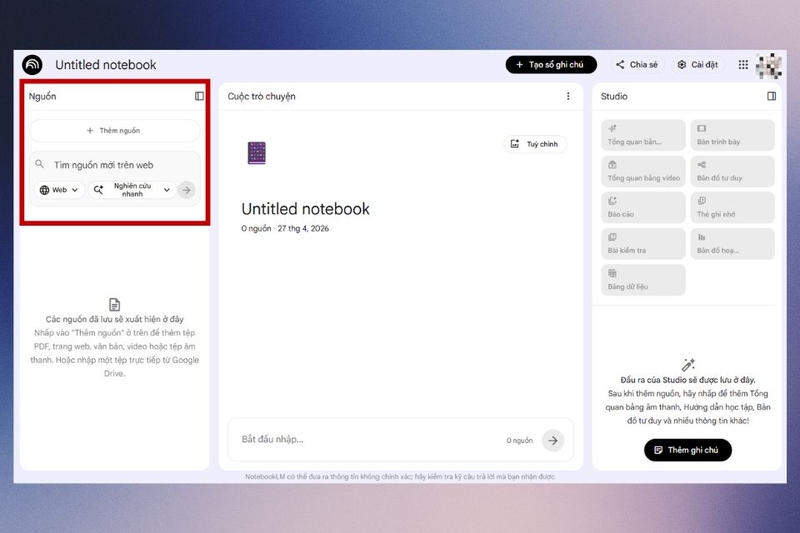Viewport: 800px width, 533px height.
Task: Click the purple notebook emoji icon
Action: click(257, 153)
